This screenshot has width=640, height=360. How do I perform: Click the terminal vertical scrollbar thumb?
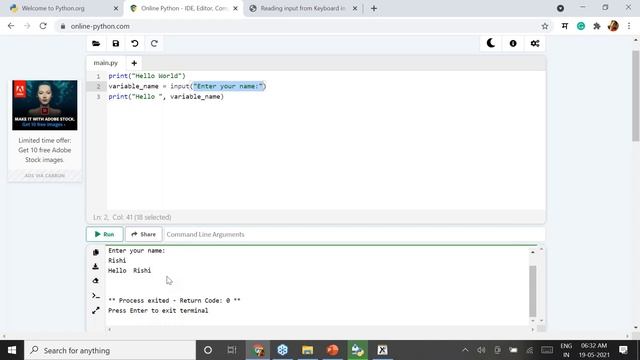(x=533, y=291)
